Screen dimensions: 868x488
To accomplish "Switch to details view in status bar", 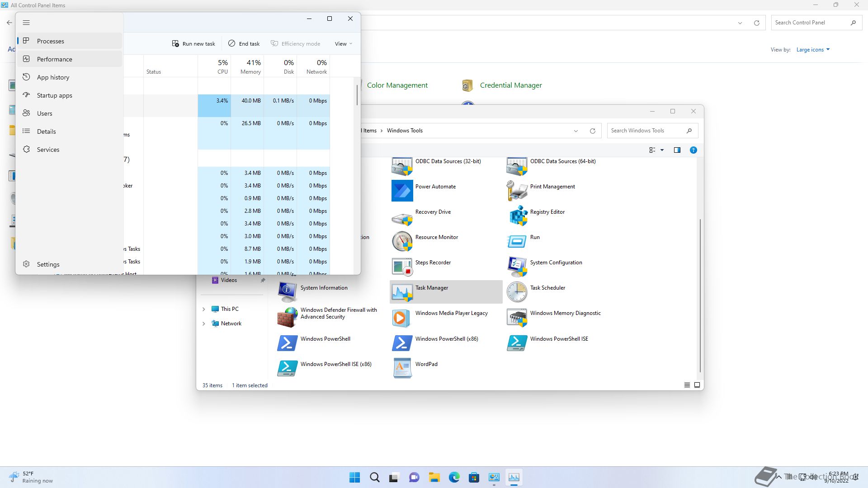I will tap(687, 385).
